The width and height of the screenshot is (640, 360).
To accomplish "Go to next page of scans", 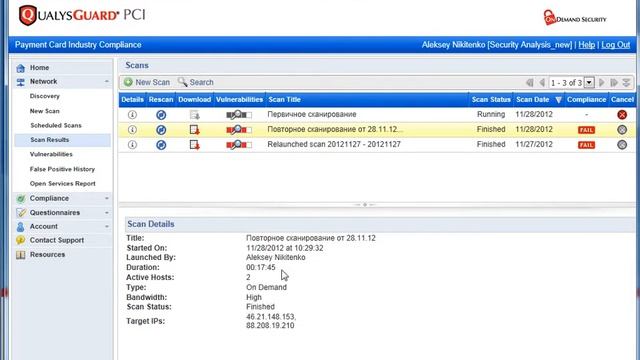I will tap(602, 82).
